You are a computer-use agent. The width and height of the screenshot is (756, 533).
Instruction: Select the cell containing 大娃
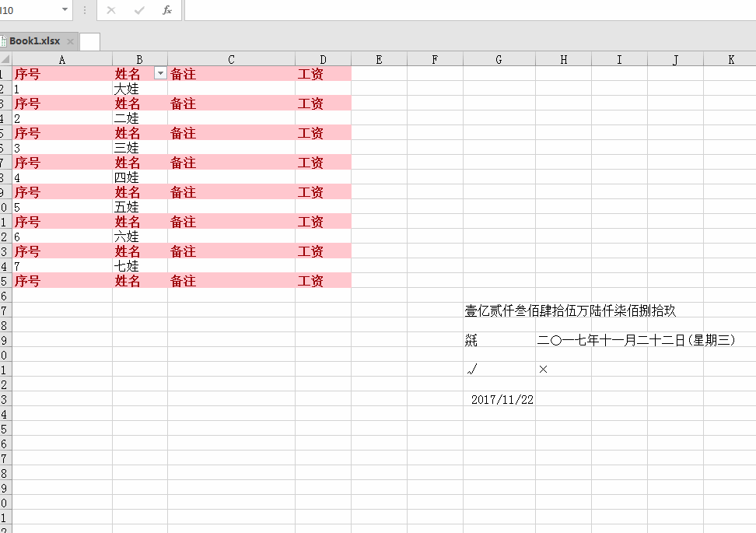tap(139, 88)
